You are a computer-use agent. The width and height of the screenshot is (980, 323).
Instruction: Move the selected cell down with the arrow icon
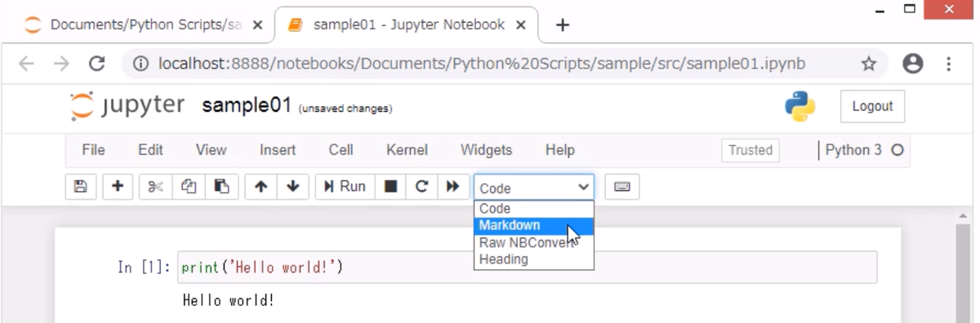click(x=293, y=187)
